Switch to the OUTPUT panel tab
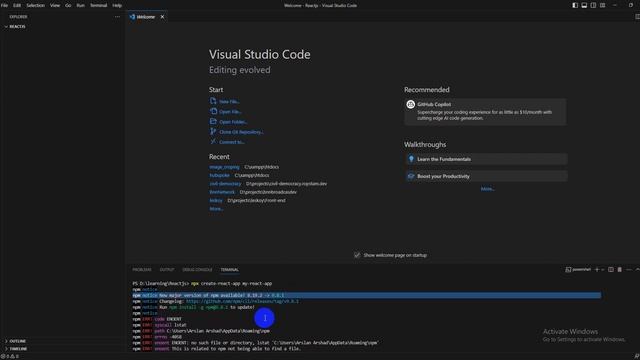 167,270
